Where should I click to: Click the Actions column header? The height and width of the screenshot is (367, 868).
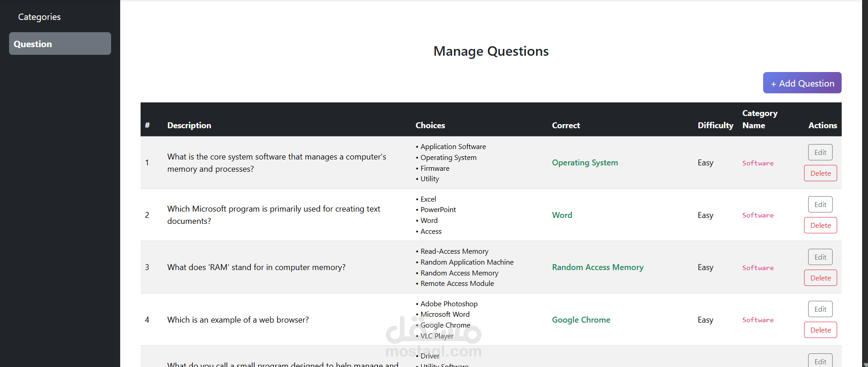(x=823, y=126)
